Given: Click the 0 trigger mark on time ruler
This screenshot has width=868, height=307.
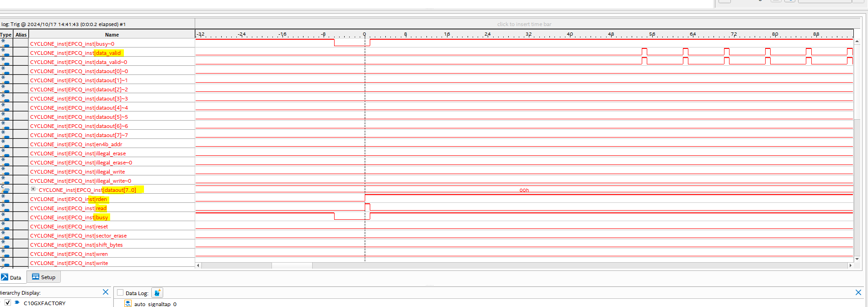Looking at the screenshot, I should pos(364,34).
